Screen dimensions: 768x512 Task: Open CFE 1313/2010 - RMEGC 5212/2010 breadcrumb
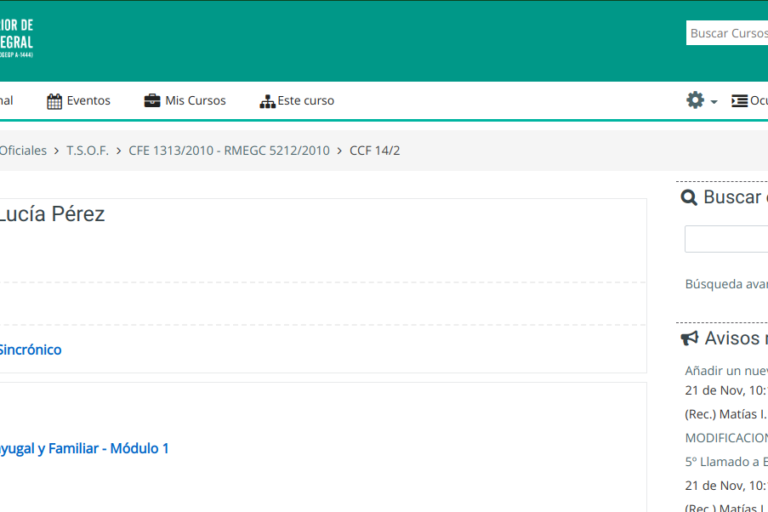pos(229,151)
